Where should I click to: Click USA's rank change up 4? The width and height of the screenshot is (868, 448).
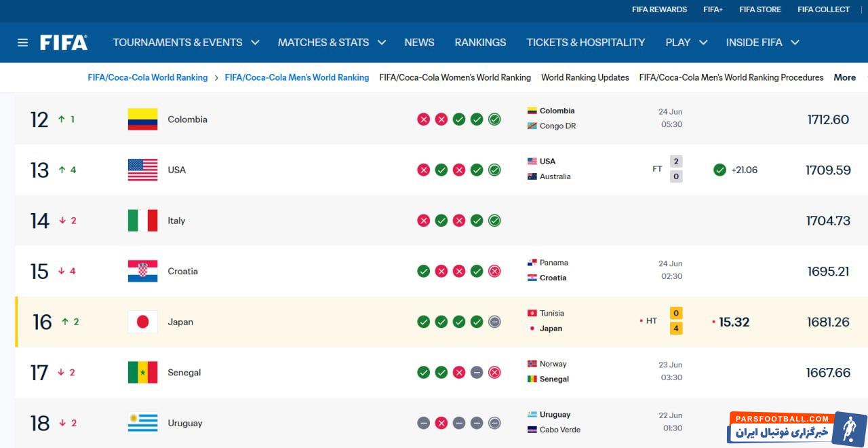click(67, 170)
